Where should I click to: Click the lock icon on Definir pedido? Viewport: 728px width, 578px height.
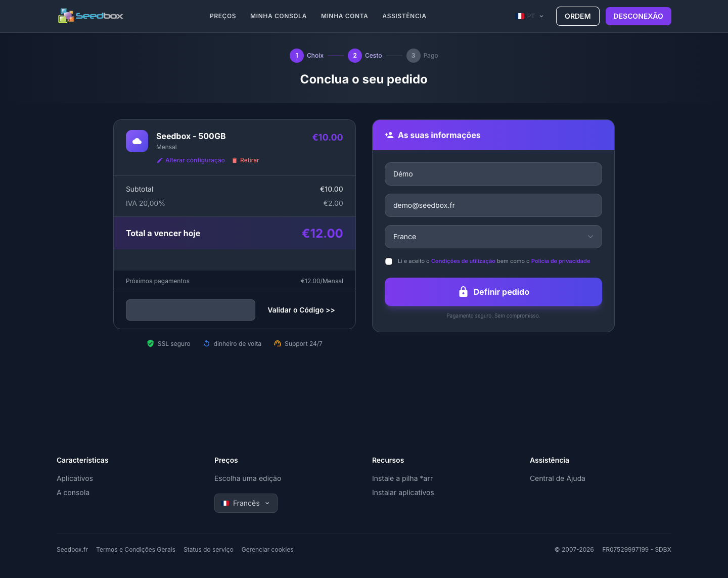click(463, 292)
